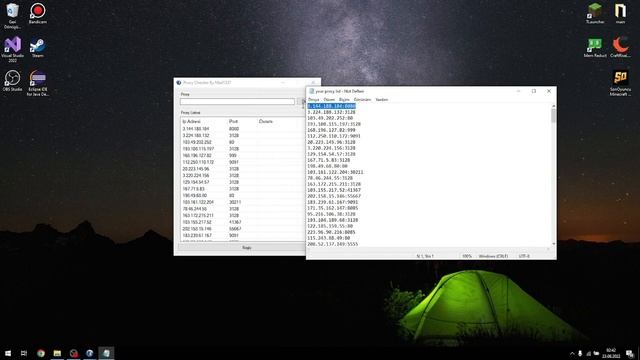Show hidden system tray icons
This screenshot has height=360, width=640.
[x=572, y=353]
